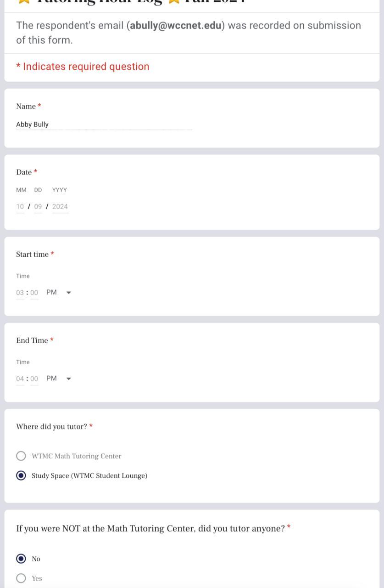This screenshot has height=588, width=384.
Task: Select WTMC Math Tutoring Center option
Action: [x=21, y=456]
